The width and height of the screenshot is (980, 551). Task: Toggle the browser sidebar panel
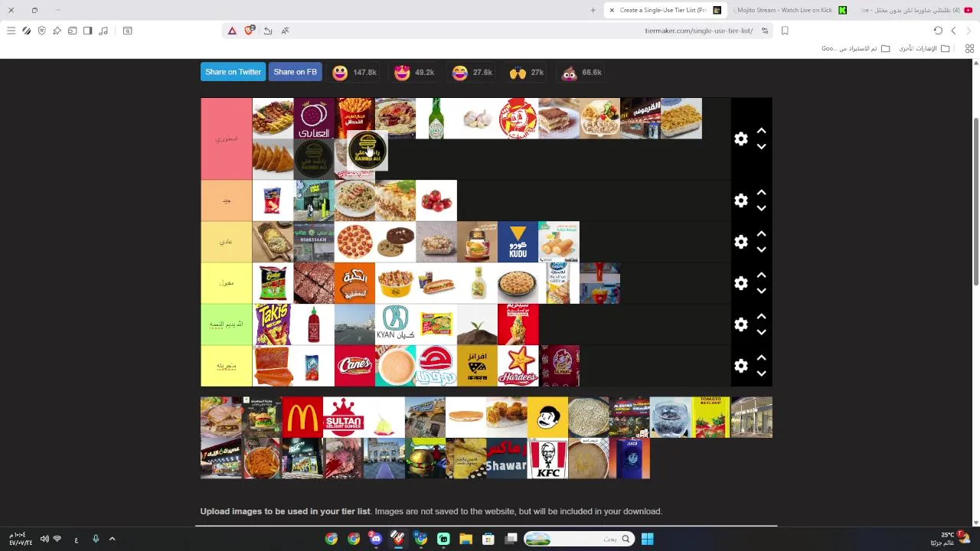coord(87,31)
